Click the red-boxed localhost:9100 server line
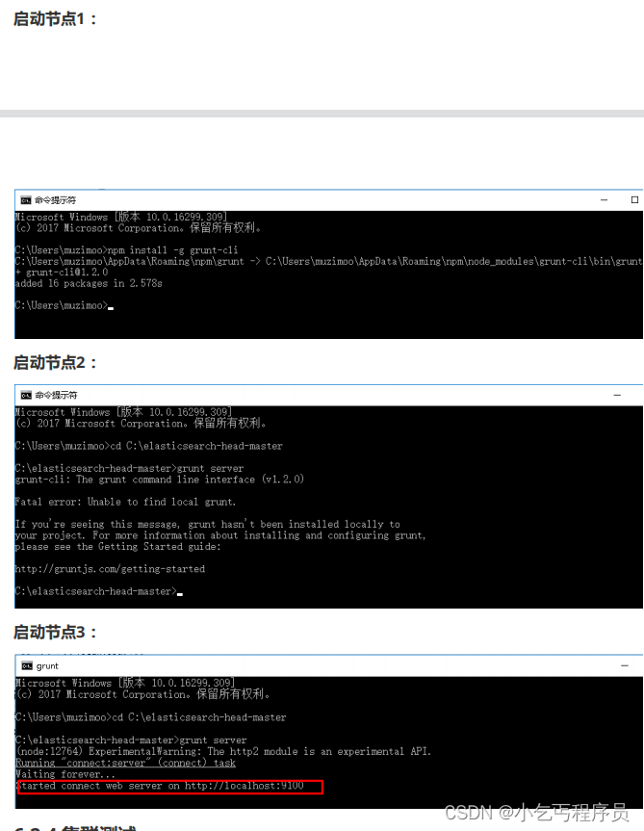Viewport: 644px width, 831px height. coord(169,787)
